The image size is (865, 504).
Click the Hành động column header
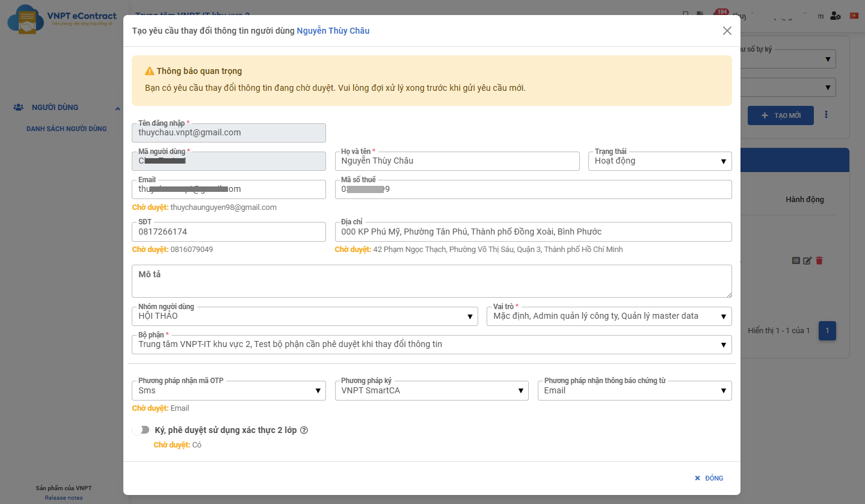coord(805,200)
